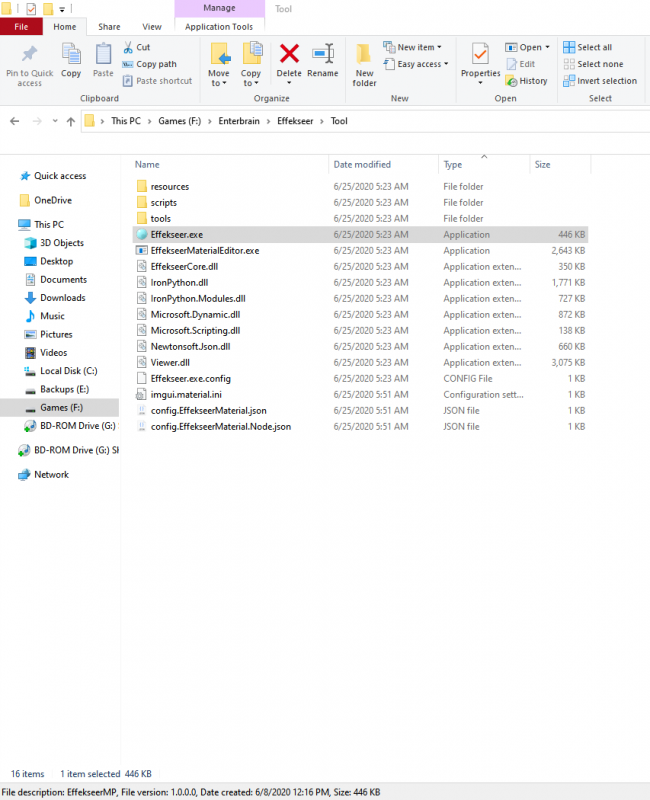Click Pin to Quick access icon
The height and width of the screenshot is (800, 650).
(29, 54)
